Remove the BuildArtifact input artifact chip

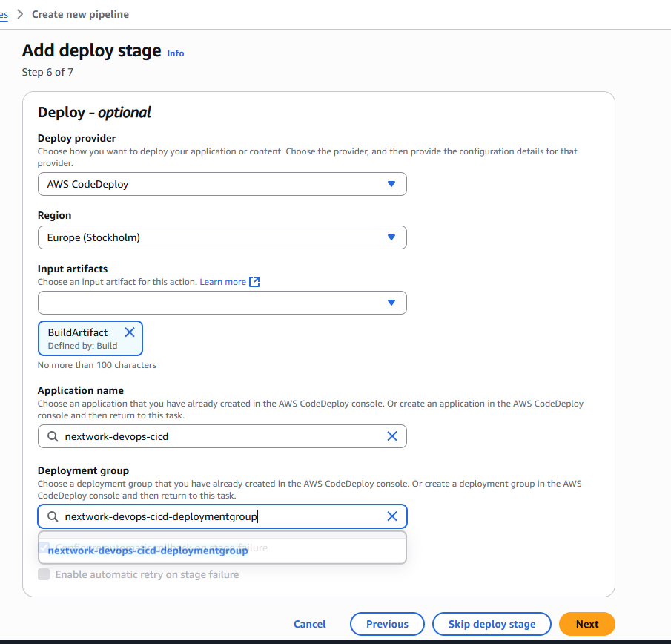point(130,332)
